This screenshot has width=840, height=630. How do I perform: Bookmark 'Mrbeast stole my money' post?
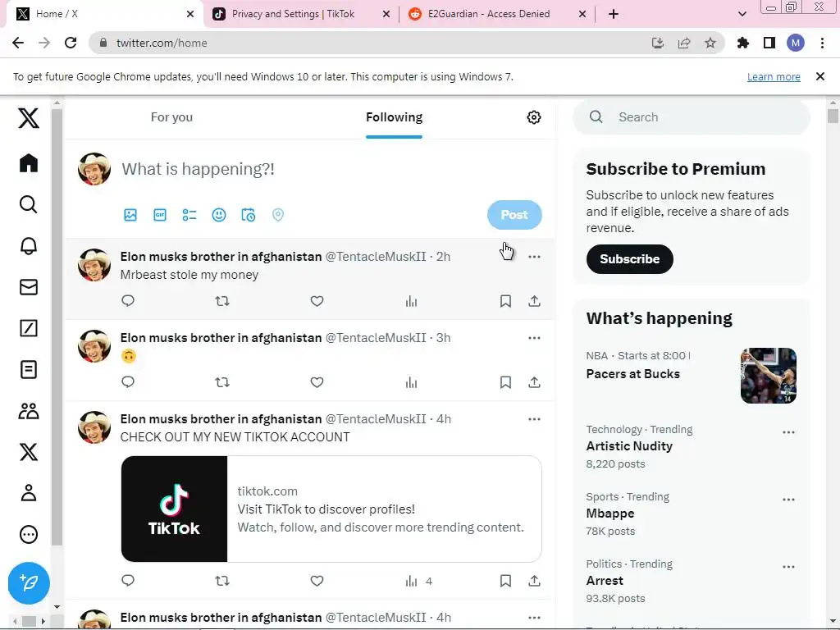(505, 301)
